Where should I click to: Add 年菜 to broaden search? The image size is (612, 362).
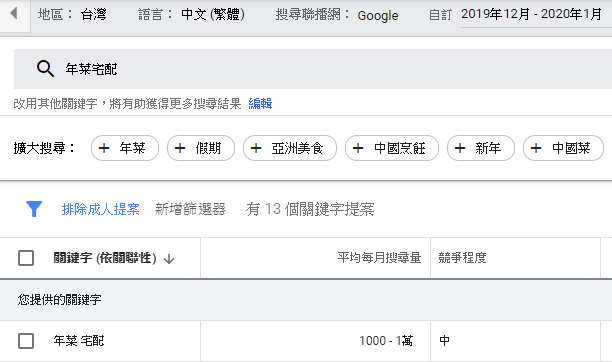click(x=125, y=148)
